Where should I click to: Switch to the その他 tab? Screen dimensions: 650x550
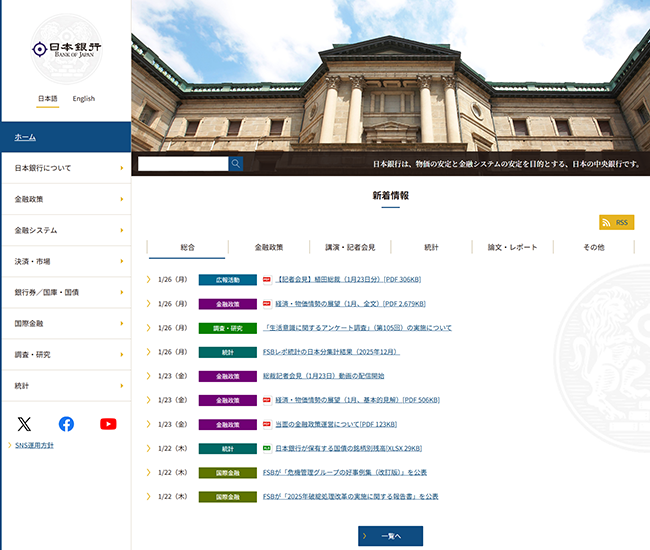594,247
